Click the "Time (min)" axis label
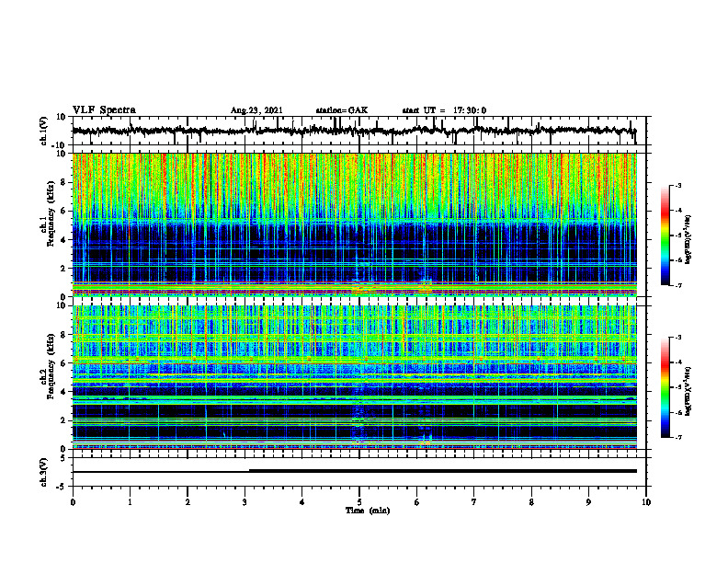 (x=368, y=511)
